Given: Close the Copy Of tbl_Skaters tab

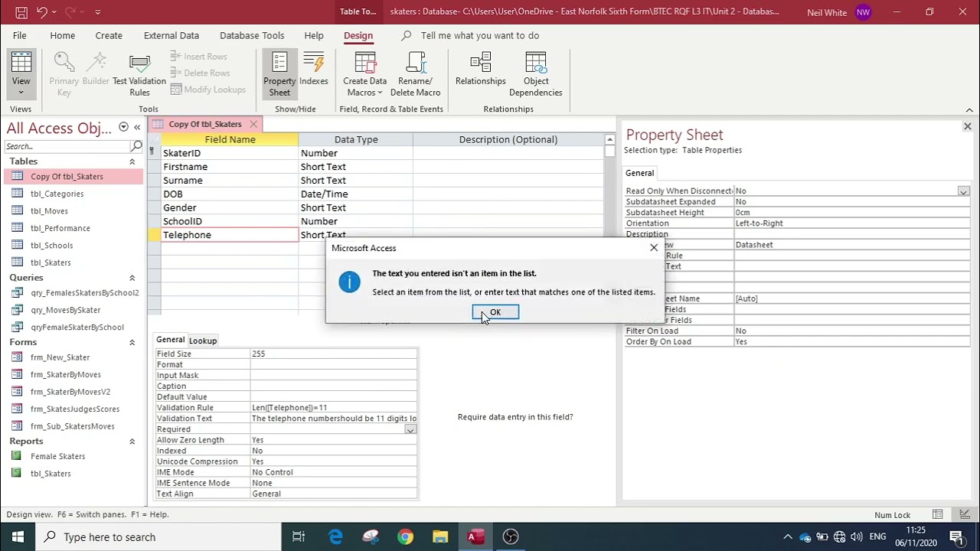Looking at the screenshot, I should [x=253, y=124].
